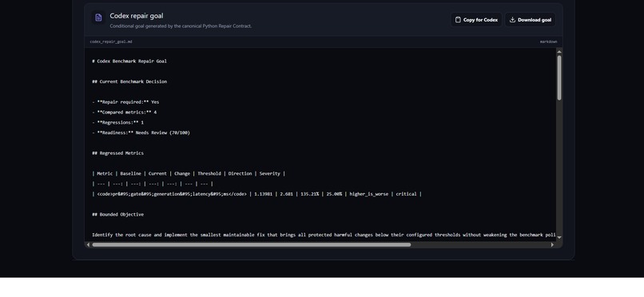Click the vertical scrollbar down arrow
644x297 pixels.
(x=559, y=237)
